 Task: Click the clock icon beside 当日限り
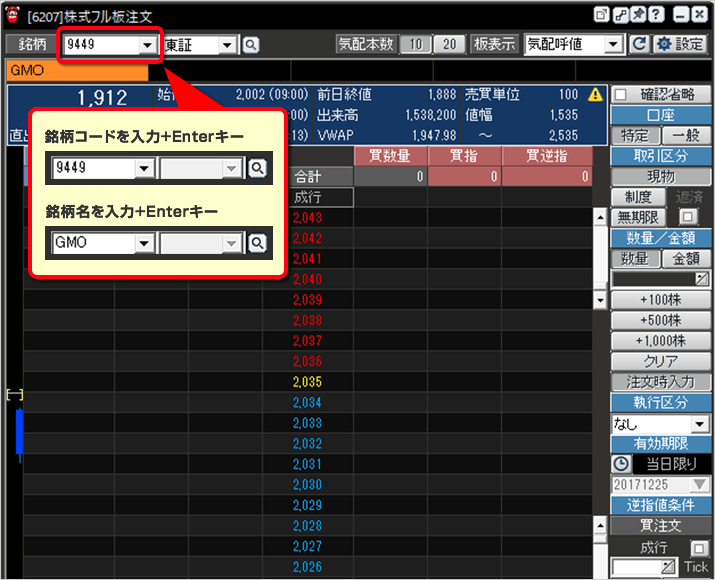(x=621, y=464)
